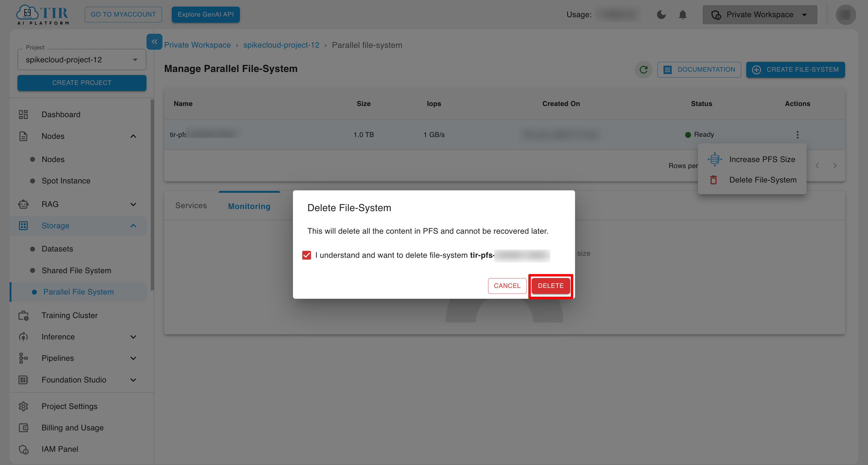Click the DELETE button in the dialog
This screenshot has height=465, width=868.
pos(551,286)
